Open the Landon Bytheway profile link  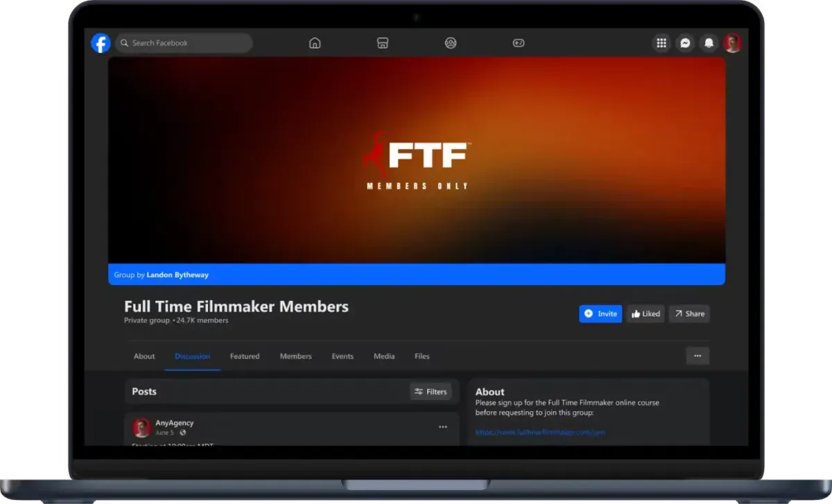tap(177, 275)
